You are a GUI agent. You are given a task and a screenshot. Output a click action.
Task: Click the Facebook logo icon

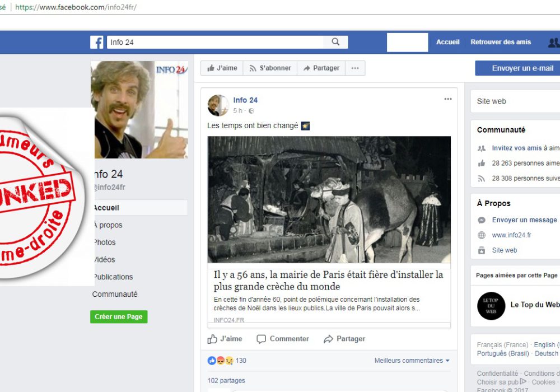click(x=97, y=42)
